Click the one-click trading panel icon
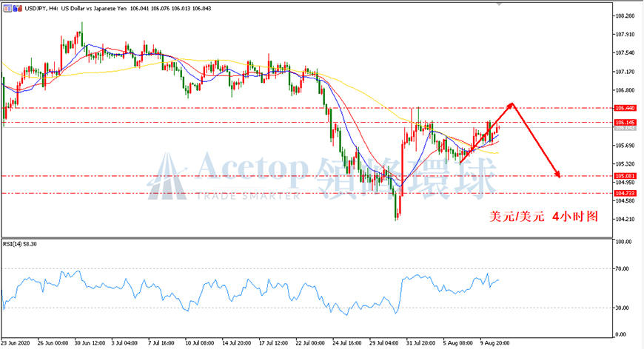The width and height of the screenshot is (644, 349). (x=7, y=8)
